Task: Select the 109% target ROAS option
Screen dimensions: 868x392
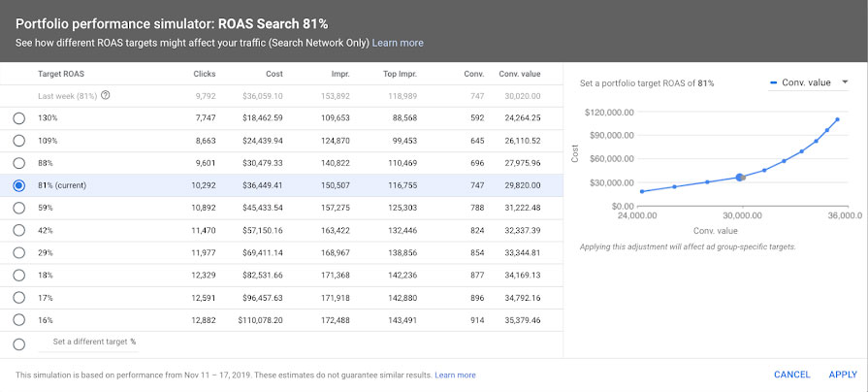Action: pyautogui.click(x=19, y=140)
